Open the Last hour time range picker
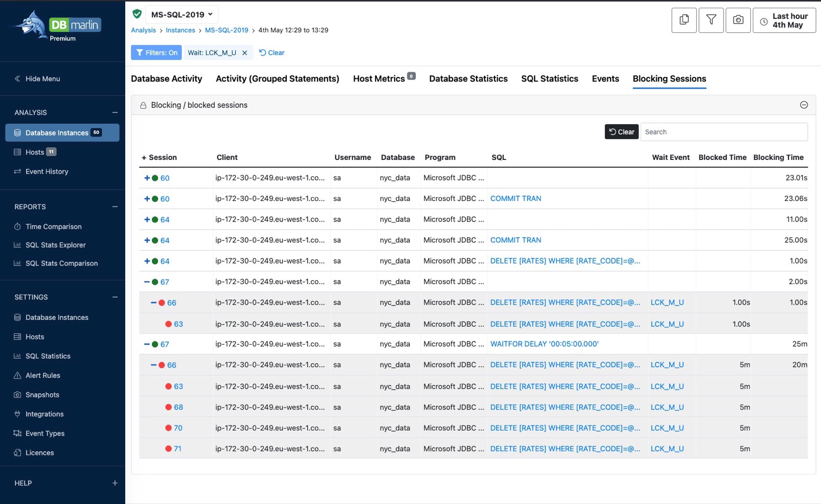The width and height of the screenshot is (821, 504). (784, 21)
